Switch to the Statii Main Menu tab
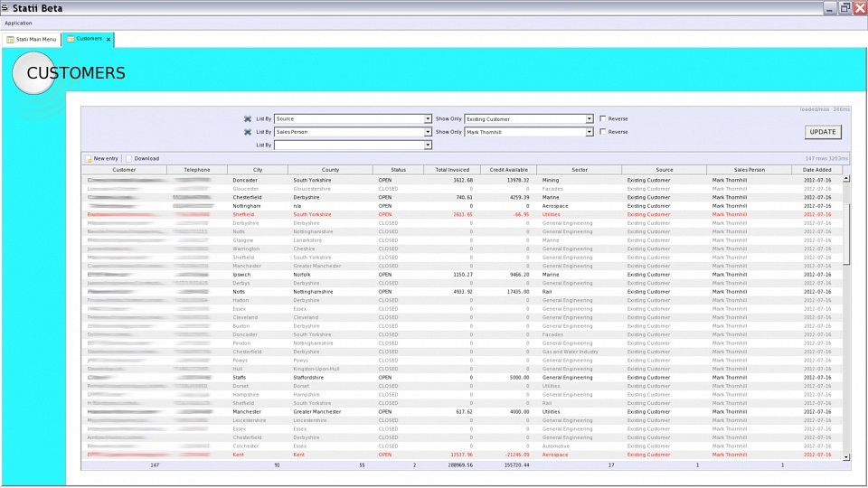868x488 pixels. (32, 39)
